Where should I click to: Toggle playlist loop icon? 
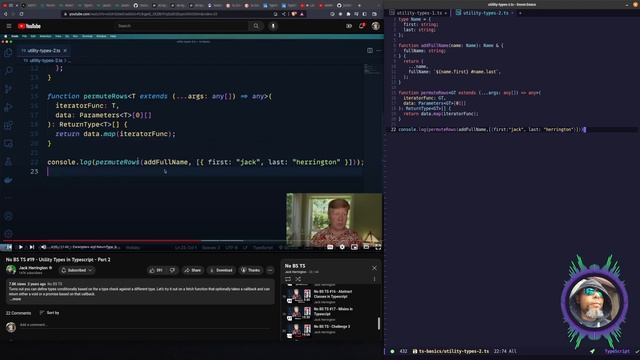[x=288, y=279]
